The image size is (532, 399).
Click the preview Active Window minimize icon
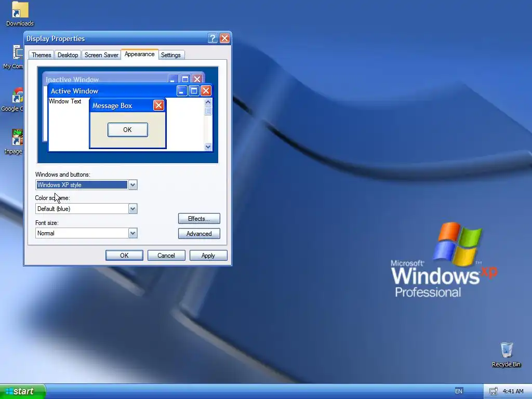coord(182,90)
